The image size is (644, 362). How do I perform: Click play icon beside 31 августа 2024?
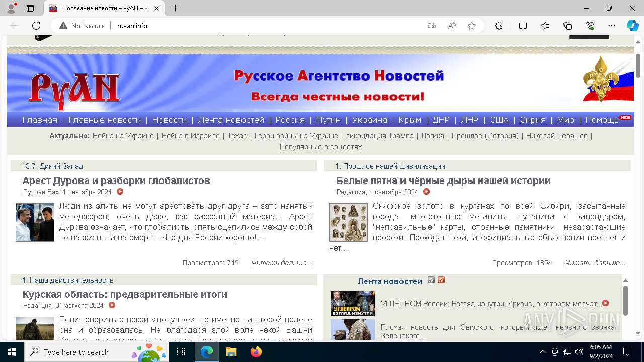click(x=112, y=305)
